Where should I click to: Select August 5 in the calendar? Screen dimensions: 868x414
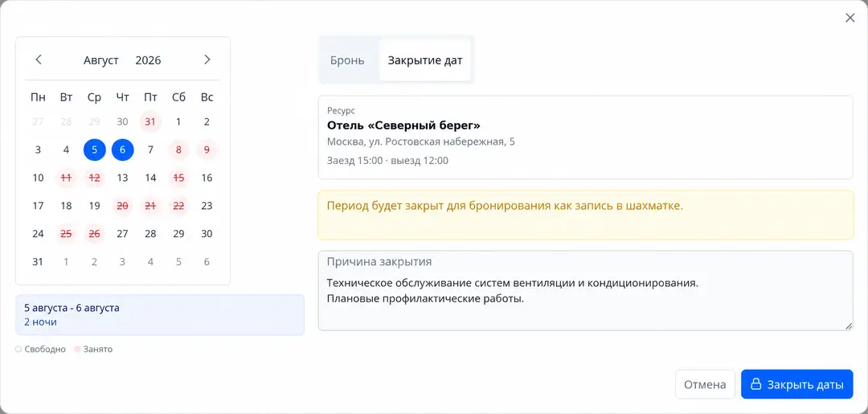95,150
